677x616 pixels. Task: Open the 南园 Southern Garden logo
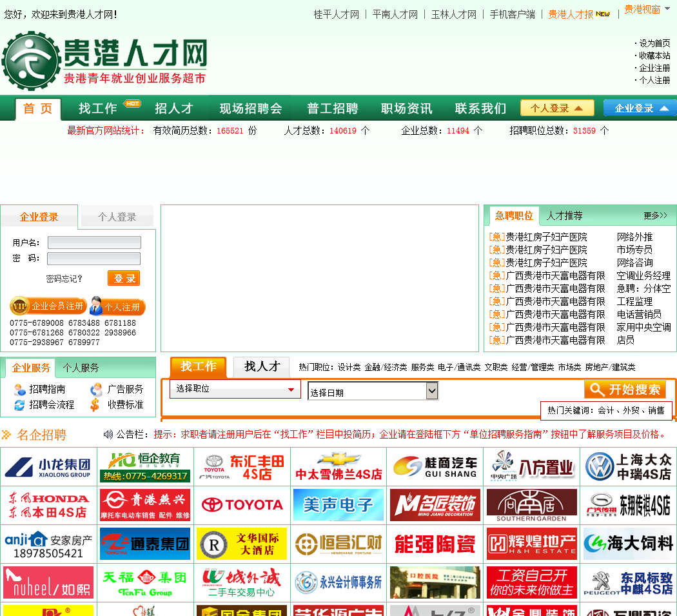(532, 505)
